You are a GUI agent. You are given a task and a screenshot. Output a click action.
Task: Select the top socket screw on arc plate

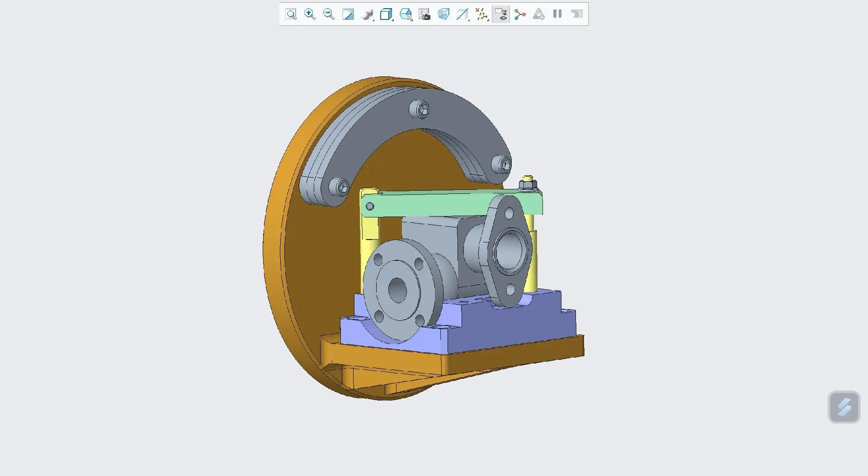point(420,109)
